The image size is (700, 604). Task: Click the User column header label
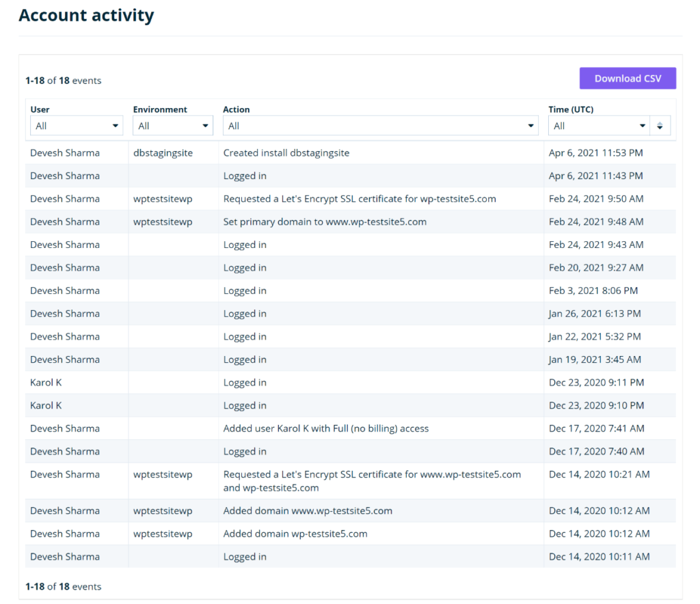[40, 109]
